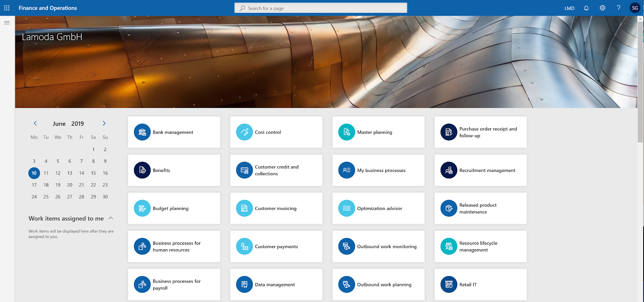Viewport: 644px width, 302px height.
Task: Select June 21 in the calendar
Action: 82,185
